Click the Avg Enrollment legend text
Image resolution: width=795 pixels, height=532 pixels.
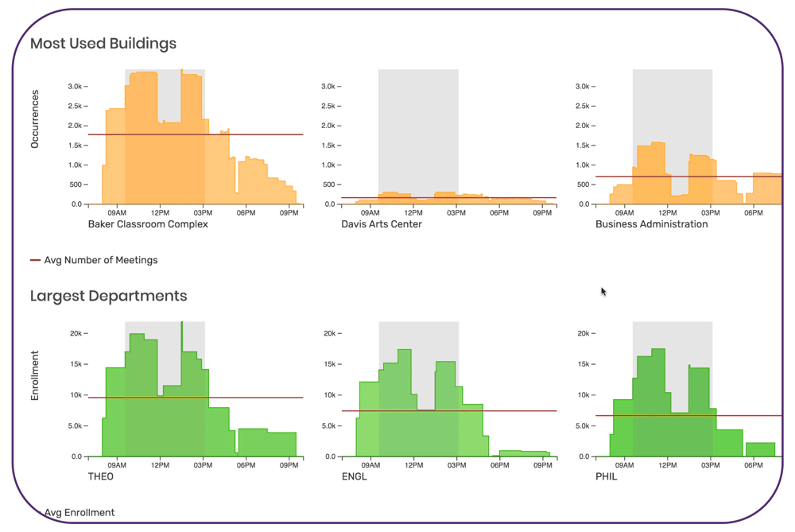pos(79,512)
